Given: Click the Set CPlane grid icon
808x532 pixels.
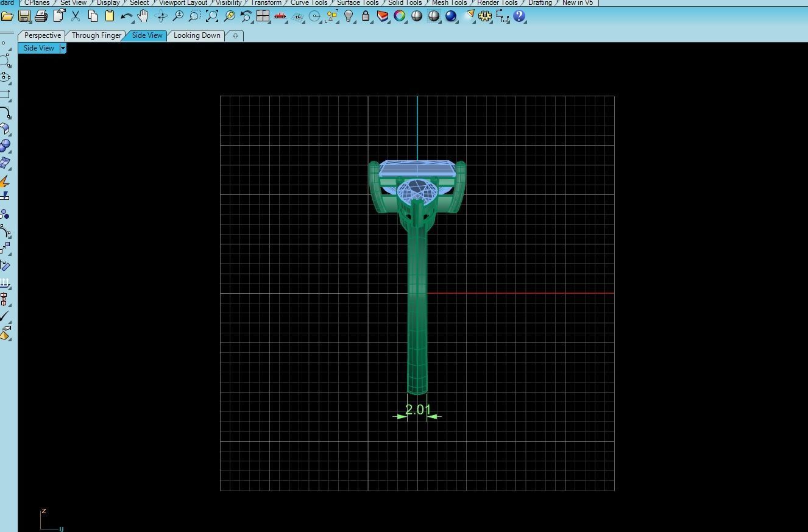Looking at the screenshot, I should [298, 16].
